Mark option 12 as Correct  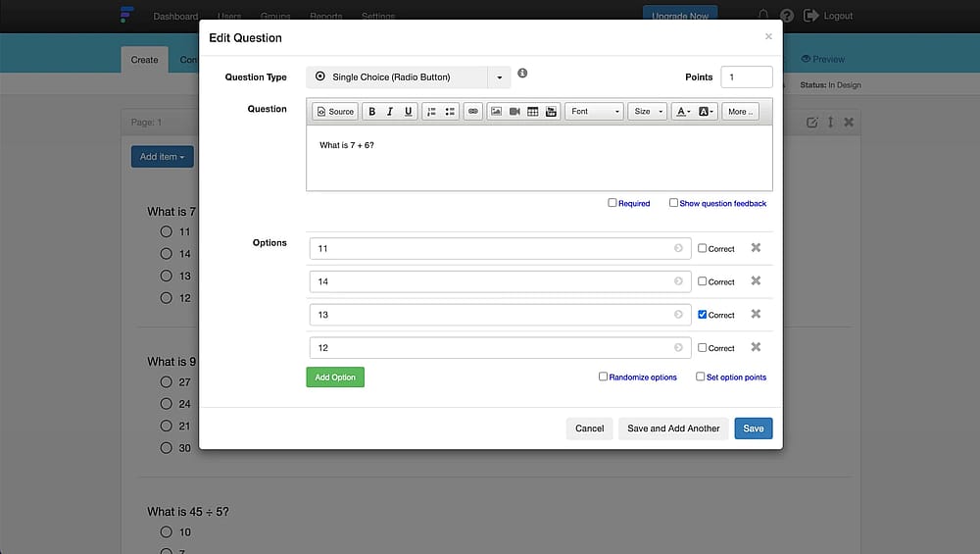pyautogui.click(x=703, y=348)
